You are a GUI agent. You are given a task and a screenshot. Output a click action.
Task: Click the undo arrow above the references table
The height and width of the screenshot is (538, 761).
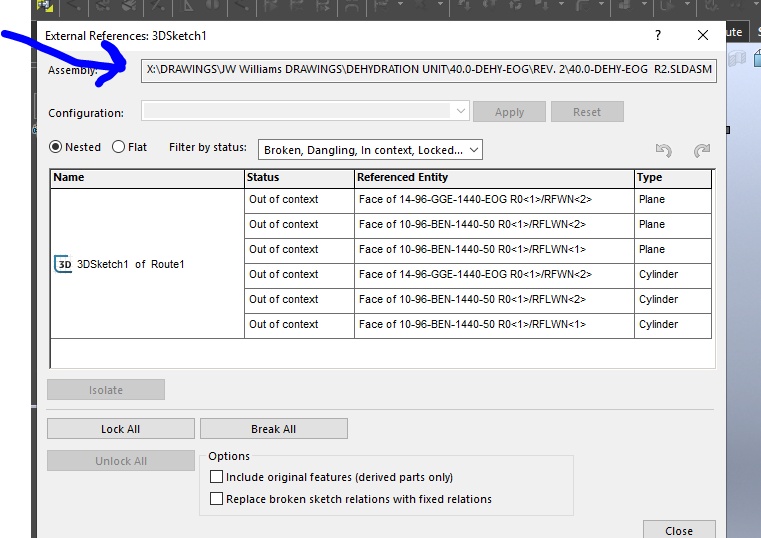pos(663,150)
